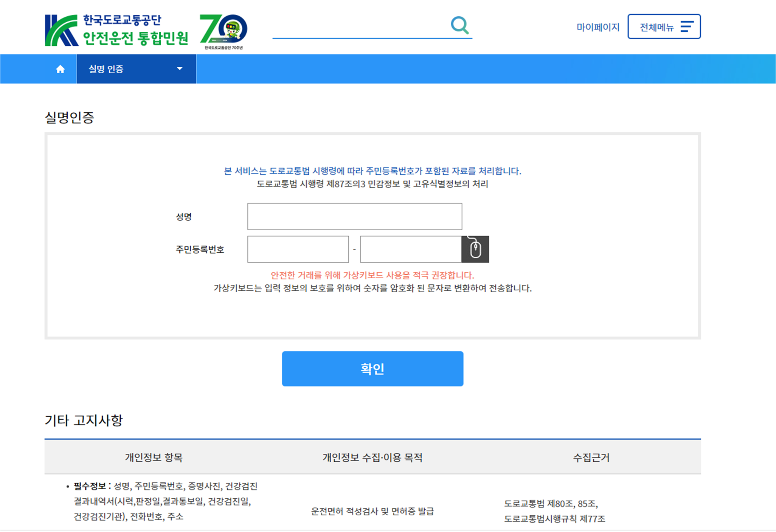
Task: Expand the 실명 인증 dropdown arrow
Action: pyautogui.click(x=180, y=69)
